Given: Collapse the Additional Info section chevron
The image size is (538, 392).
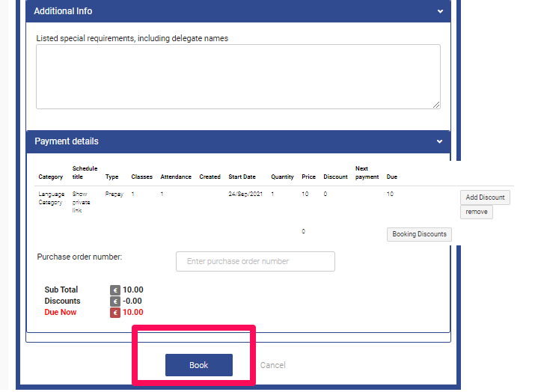Looking at the screenshot, I should (441, 12).
